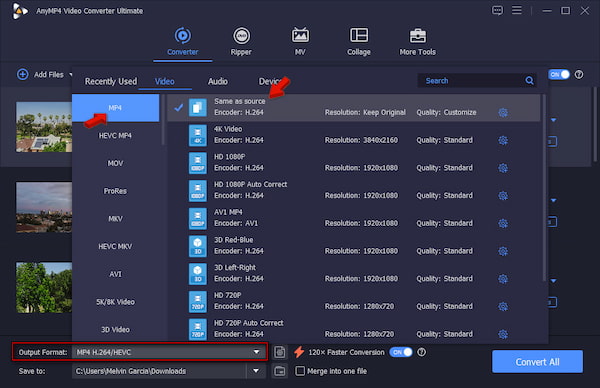Click Convert All button
This screenshot has width=600, height=388.
point(537,362)
